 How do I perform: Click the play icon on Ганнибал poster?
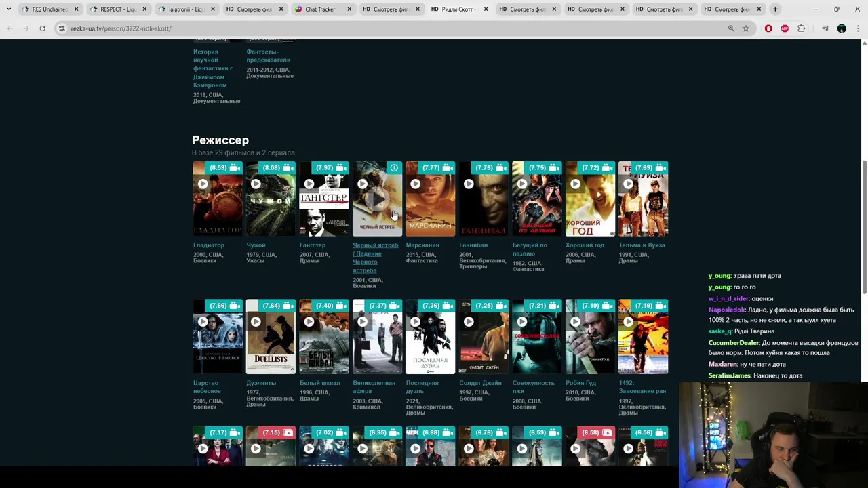coord(469,184)
